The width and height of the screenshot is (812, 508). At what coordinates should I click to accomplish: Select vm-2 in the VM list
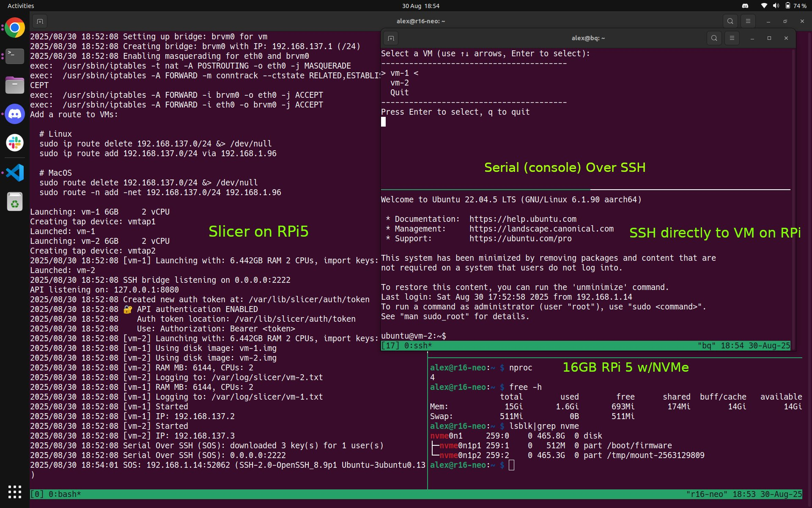[400, 83]
